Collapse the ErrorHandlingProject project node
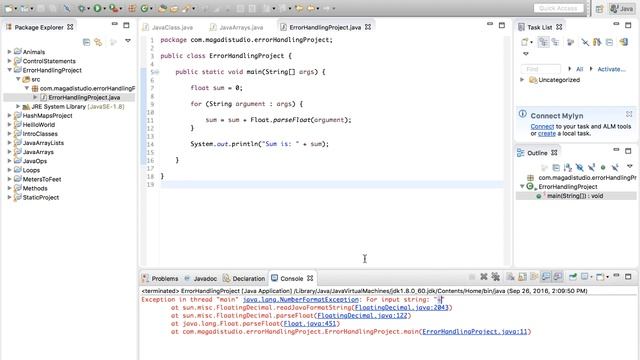The width and height of the screenshot is (640, 360). click(9, 70)
